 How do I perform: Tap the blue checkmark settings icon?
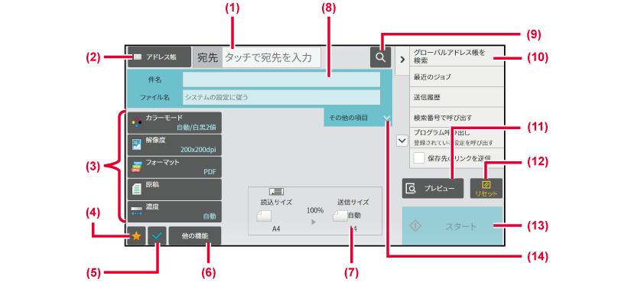click(x=158, y=236)
